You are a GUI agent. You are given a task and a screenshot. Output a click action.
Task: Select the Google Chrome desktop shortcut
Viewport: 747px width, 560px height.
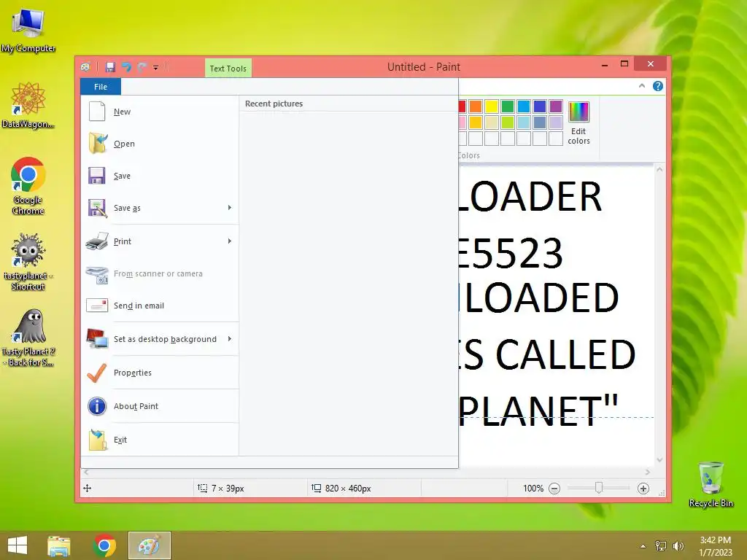[28, 186]
